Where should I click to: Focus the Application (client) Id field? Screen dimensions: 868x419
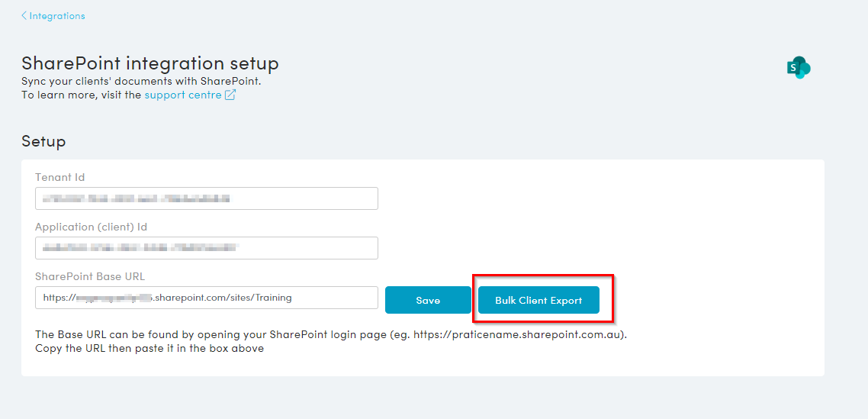coord(207,248)
